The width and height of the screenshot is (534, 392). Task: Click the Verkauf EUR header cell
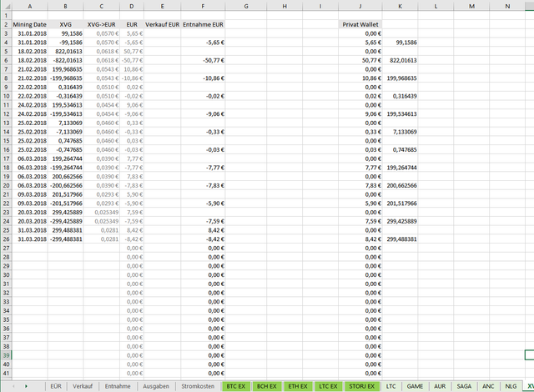[162, 24]
